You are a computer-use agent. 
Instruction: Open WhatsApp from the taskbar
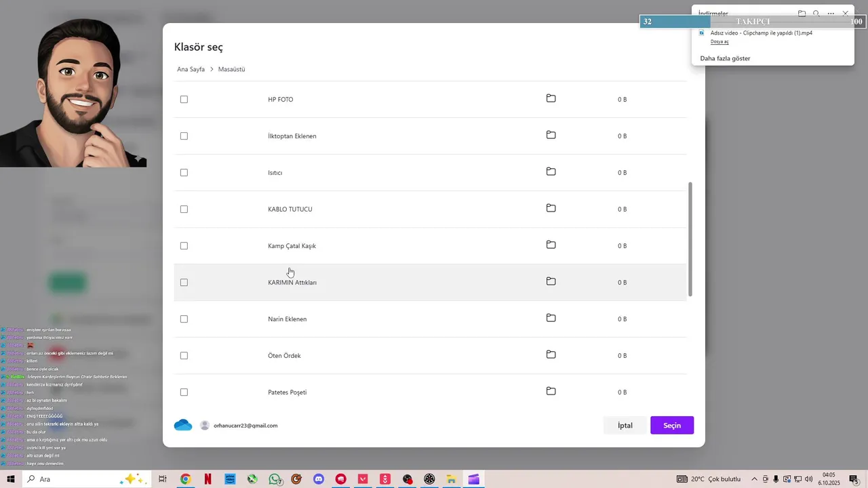click(x=275, y=479)
